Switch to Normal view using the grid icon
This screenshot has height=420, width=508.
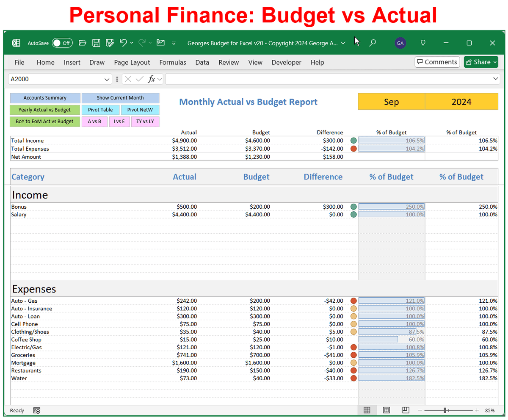pyautogui.click(x=367, y=410)
